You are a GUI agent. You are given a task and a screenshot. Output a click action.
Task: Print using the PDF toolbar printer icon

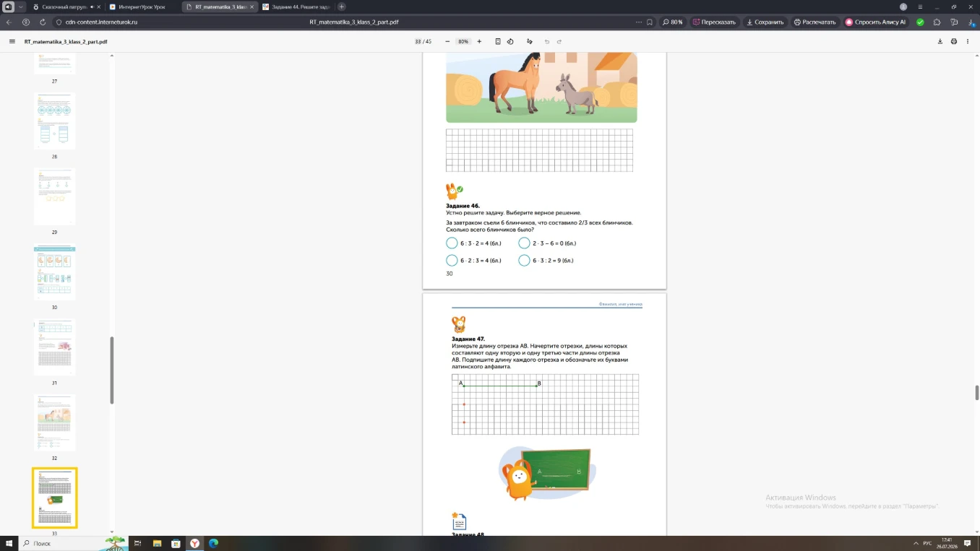(x=954, y=42)
